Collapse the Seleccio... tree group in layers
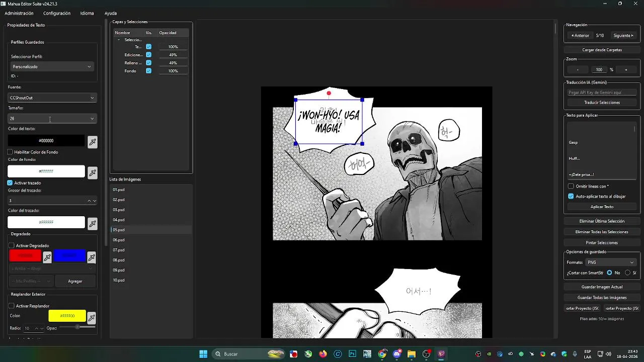Viewport: 644px width, 362px height. (x=119, y=40)
